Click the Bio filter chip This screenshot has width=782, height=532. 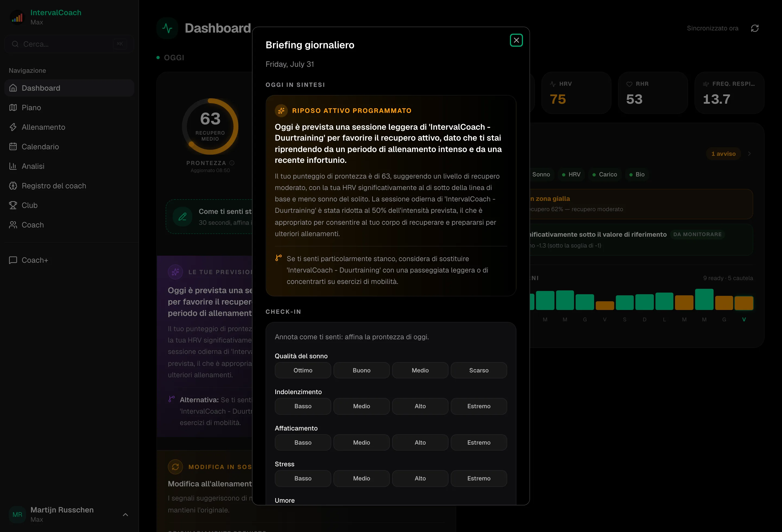637,175
